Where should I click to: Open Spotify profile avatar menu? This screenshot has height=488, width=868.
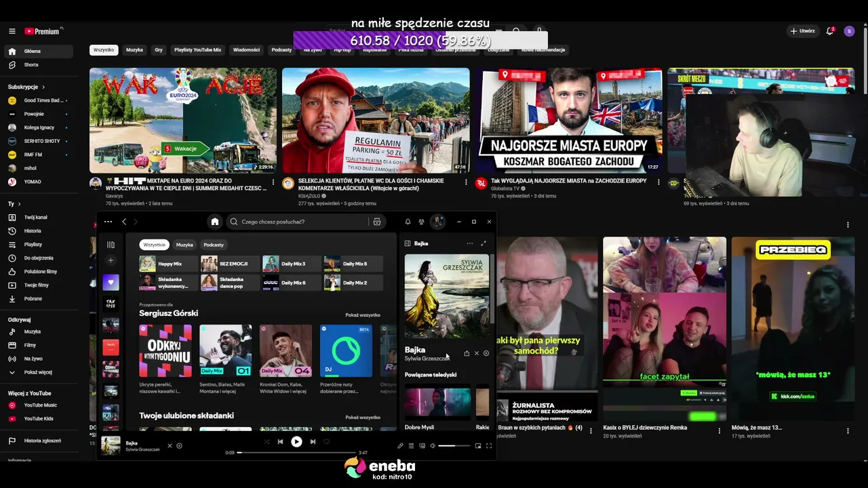click(x=438, y=222)
